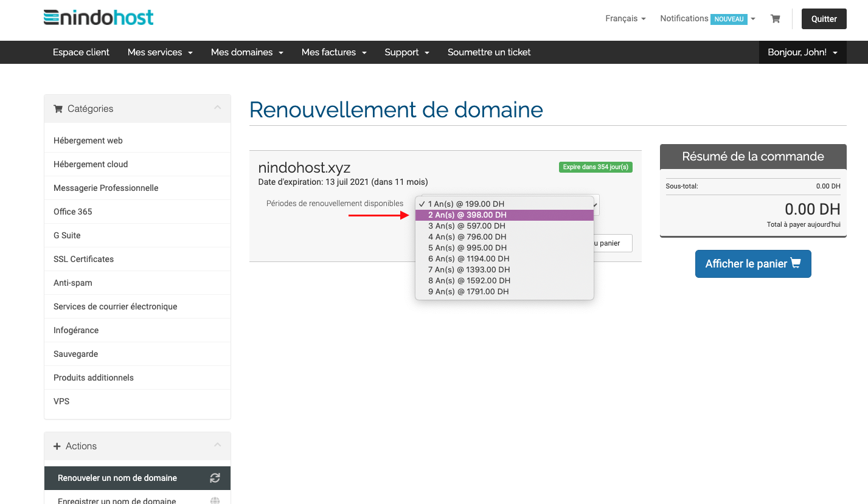This screenshot has height=504, width=868.
Task: Open the Bonjour, John! account menu
Action: 802,52
